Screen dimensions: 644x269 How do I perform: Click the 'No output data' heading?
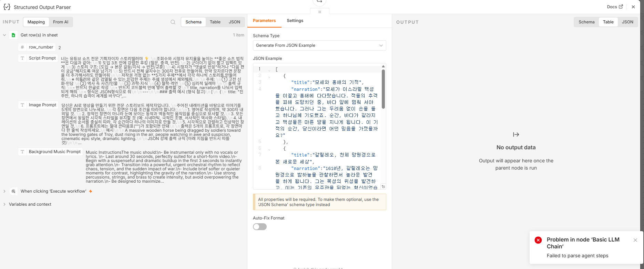pyautogui.click(x=516, y=147)
